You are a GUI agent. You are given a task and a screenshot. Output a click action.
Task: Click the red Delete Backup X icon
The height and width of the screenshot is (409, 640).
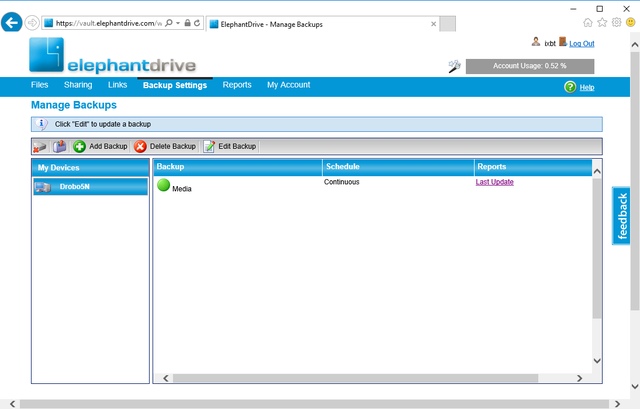pyautogui.click(x=140, y=147)
